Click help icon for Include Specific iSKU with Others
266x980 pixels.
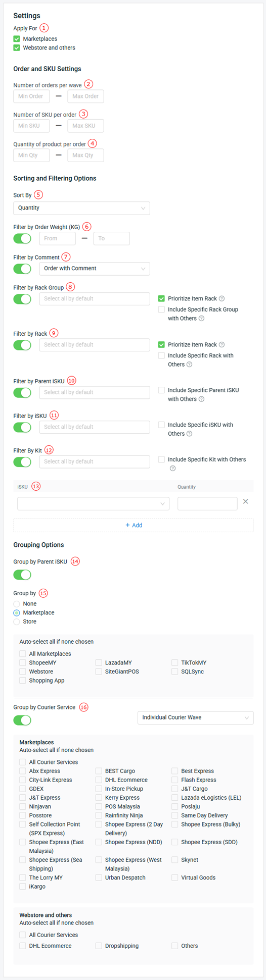coord(189,434)
